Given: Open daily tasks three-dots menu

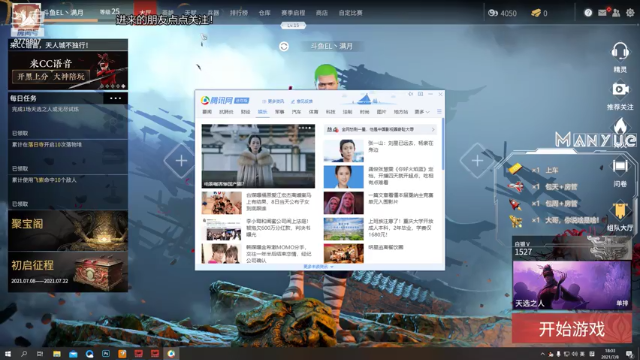Looking at the screenshot, I should 116,98.
